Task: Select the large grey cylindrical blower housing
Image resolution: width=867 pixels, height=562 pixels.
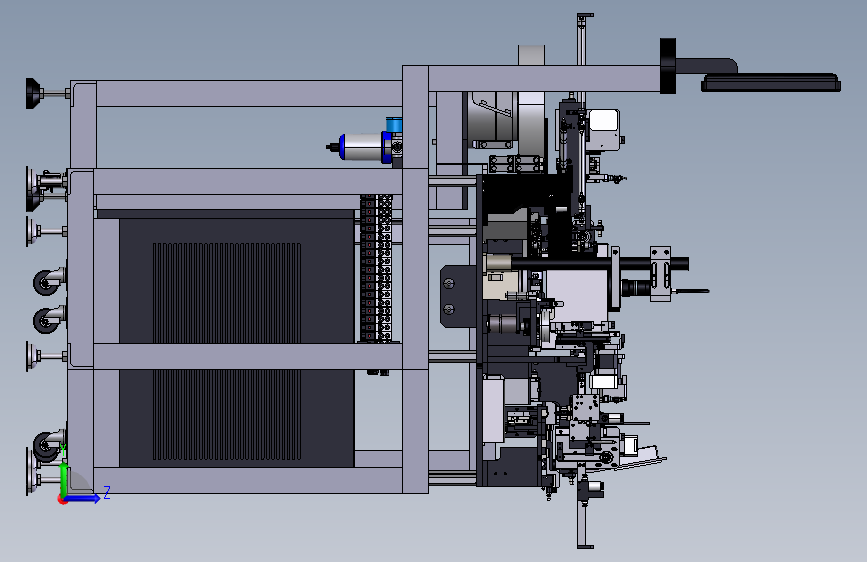Action: tap(493, 121)
